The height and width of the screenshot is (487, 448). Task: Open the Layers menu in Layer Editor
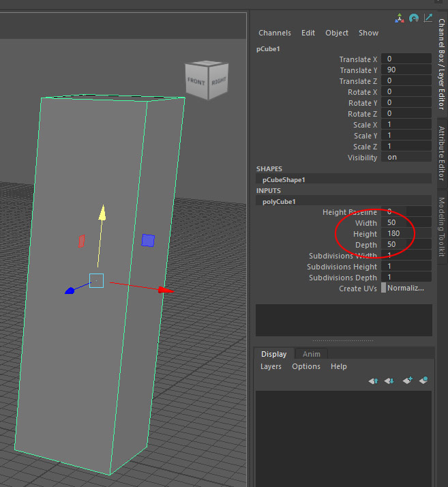(x=271, y=366)
